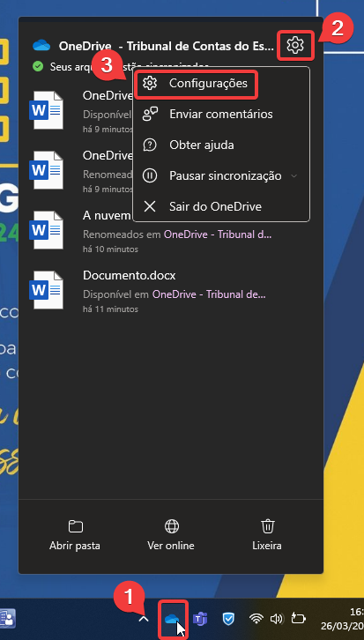This screenshot has width=364, height=640.
Task: Choose Pausar sincronização menu entry
Action: [220, 176]
